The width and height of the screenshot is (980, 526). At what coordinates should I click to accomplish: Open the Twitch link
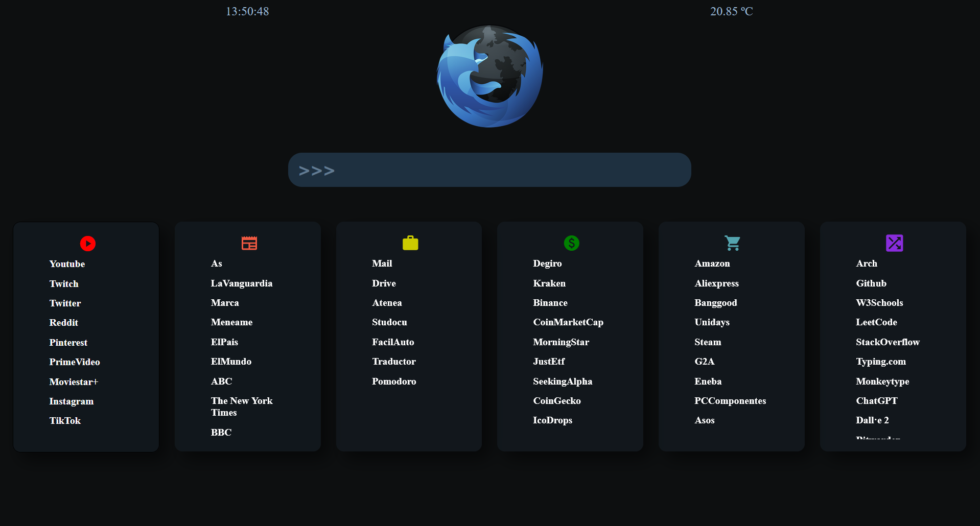[x=64, y=283]
